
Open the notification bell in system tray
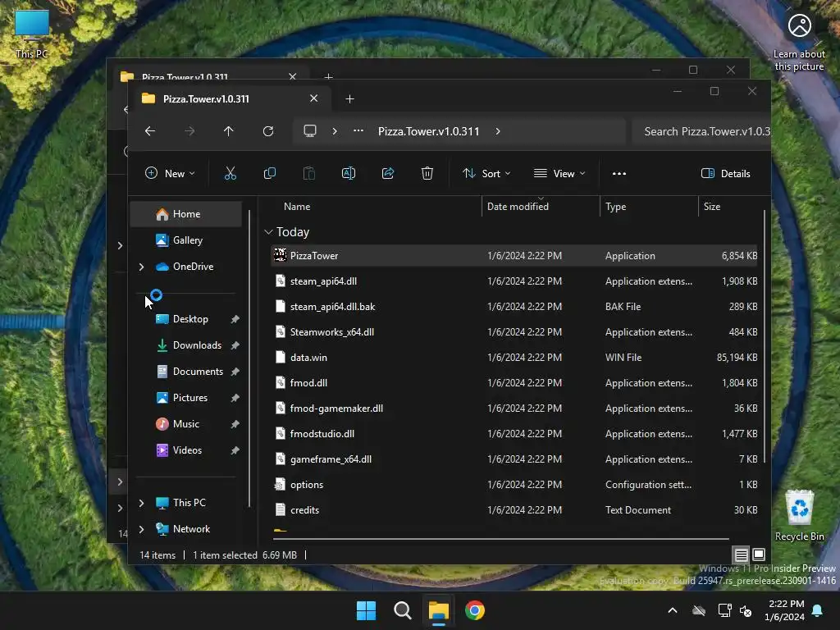pyautogui.click(x=818, y=610)
